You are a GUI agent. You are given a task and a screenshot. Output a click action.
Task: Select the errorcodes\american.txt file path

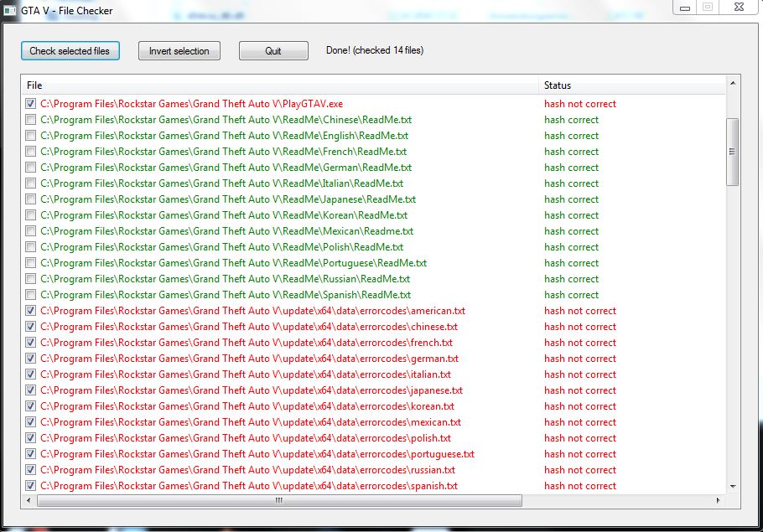click(x=252, y=311)
